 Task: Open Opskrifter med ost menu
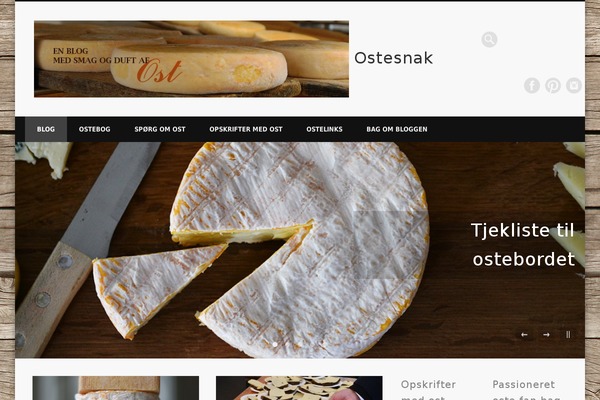[246, 129]
